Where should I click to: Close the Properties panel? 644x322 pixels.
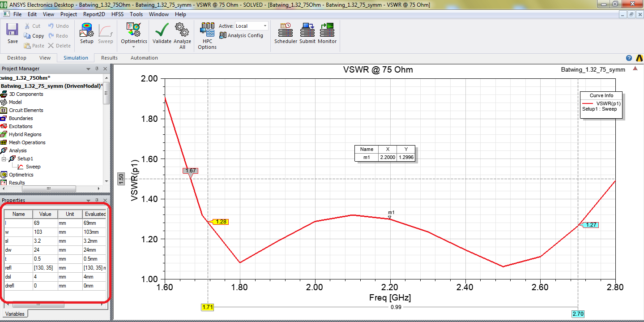[105, 200]
